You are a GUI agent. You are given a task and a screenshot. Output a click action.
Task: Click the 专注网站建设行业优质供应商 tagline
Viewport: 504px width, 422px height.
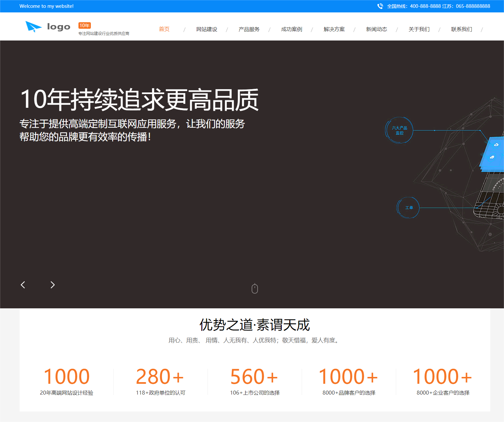point(104,34)
